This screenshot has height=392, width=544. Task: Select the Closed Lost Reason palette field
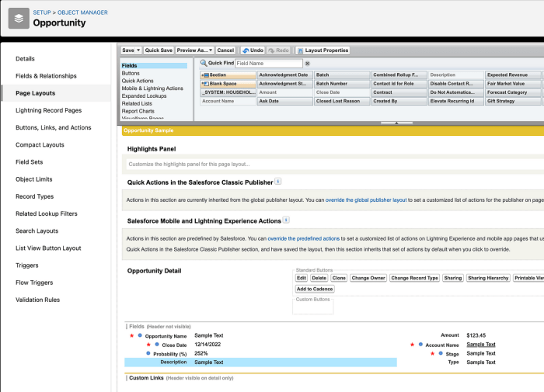[342, 101]
